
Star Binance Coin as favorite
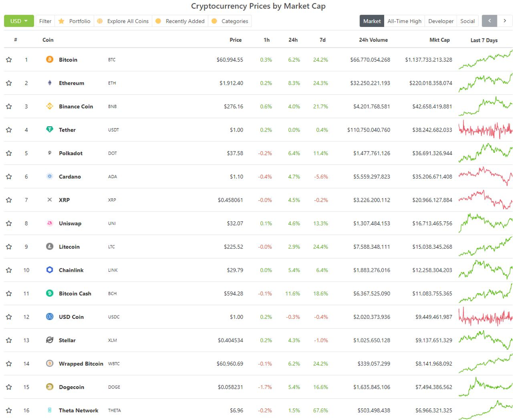(x=9, y=106)
